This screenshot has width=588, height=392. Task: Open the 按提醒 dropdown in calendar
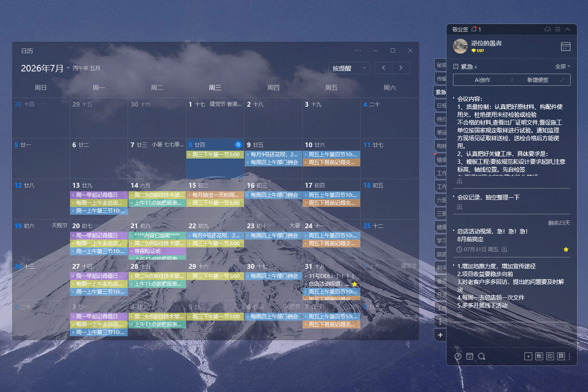pos(349,68)
